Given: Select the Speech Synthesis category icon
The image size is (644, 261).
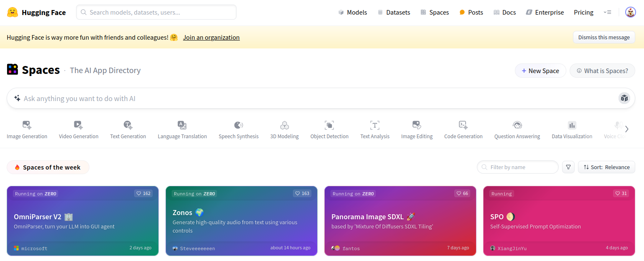Looking at the screenshot, I should [239, 125].
